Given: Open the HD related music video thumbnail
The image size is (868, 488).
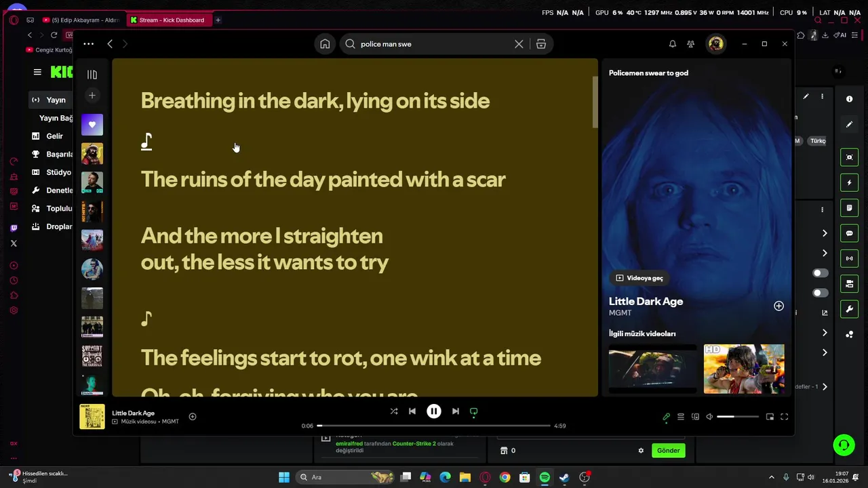Looking at the screenshot, I should pyautogui.click(x=744, y=369).
